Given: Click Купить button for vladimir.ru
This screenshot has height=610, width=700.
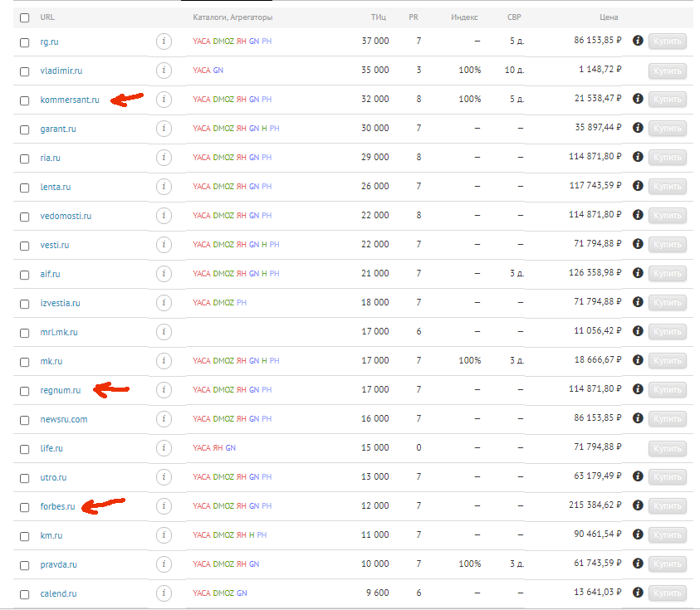Looking at the screenshot, I should click(668, 71).
